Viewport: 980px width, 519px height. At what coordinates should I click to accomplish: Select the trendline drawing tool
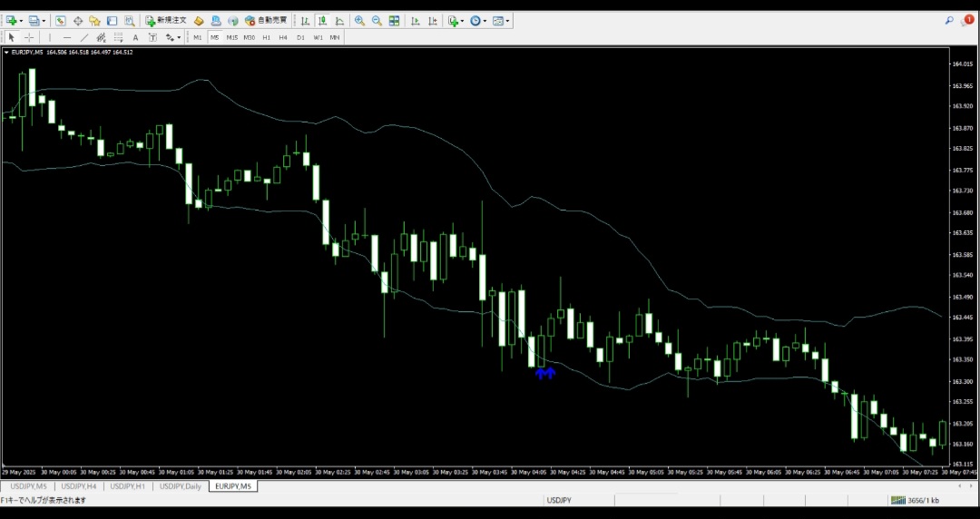point(84,37)
